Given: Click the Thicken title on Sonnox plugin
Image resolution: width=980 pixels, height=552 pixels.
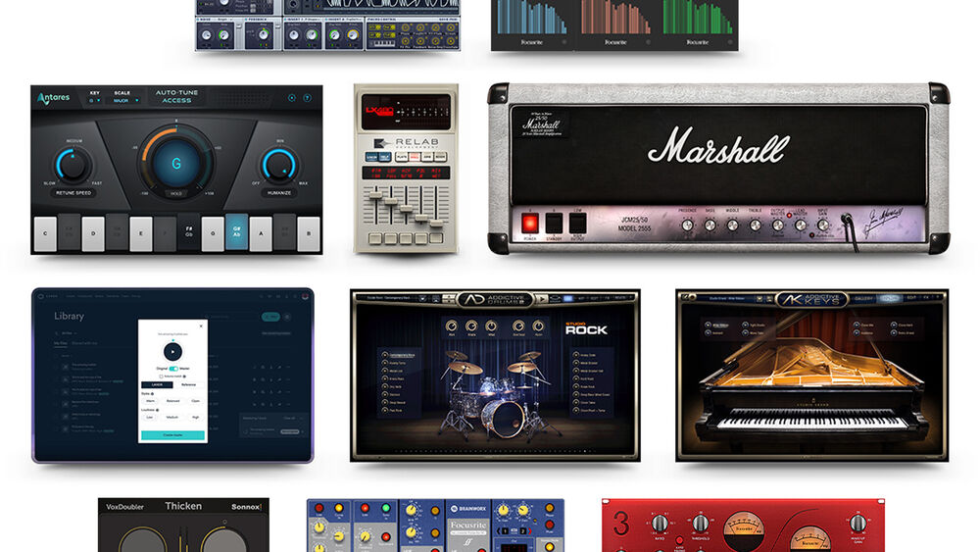Looking at the screenshot, I should 183,506.
